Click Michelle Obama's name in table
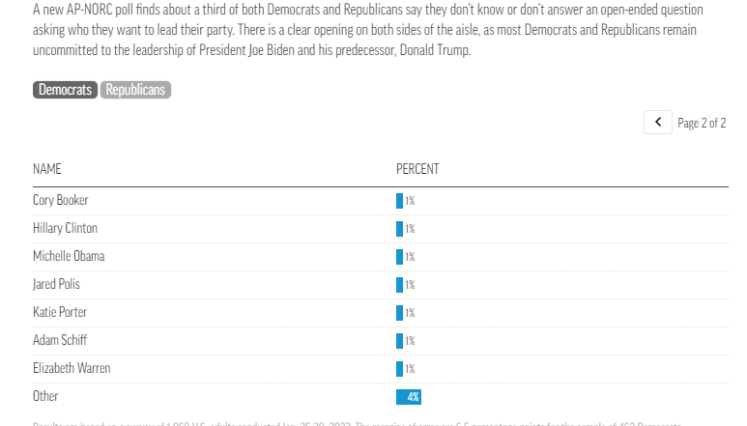The width and height of the screenshot is (747, 426). point(69,256)
